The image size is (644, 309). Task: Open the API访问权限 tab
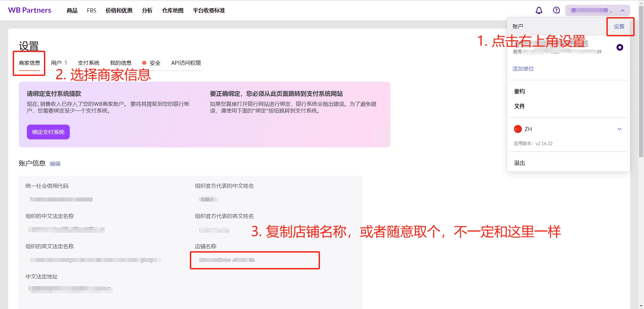tap(186, 63)
